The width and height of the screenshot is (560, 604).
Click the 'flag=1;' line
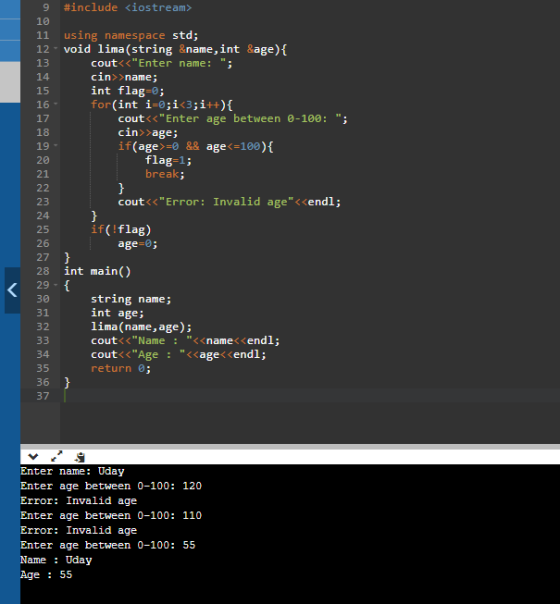(168, 160)
